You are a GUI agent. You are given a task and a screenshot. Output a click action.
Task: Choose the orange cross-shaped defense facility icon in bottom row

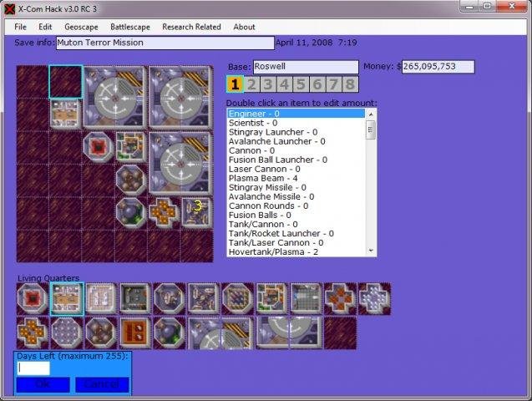click(33, 332)
